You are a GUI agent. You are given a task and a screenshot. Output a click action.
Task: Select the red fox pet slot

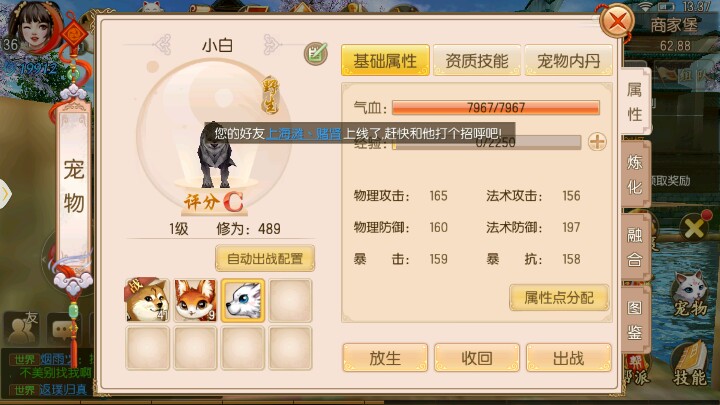pos(195,300)
